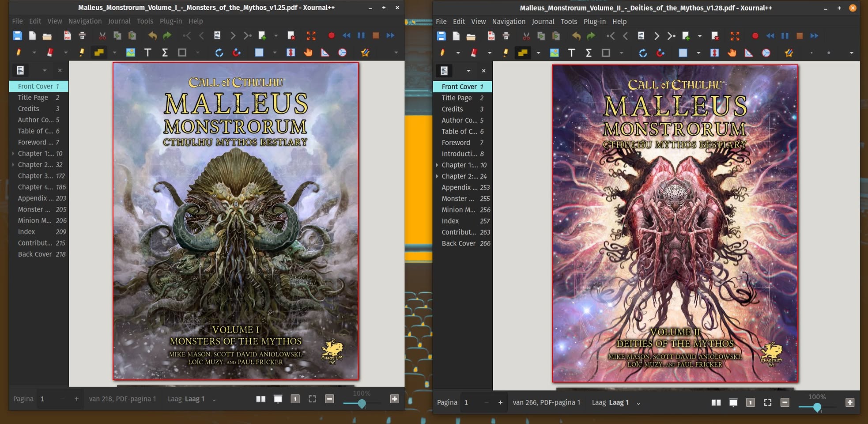
Task: Start audio recording in Volume II window
Action: coord(755,36)
